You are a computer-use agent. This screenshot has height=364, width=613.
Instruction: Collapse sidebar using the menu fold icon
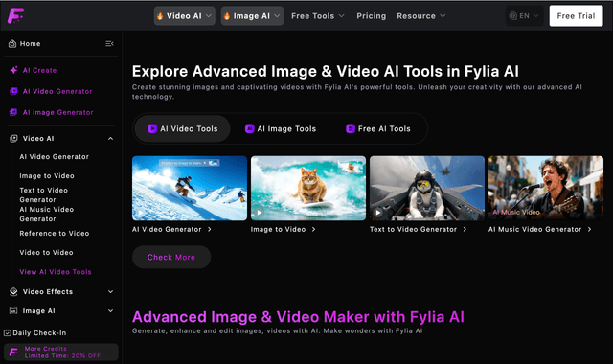click(109, 44)
